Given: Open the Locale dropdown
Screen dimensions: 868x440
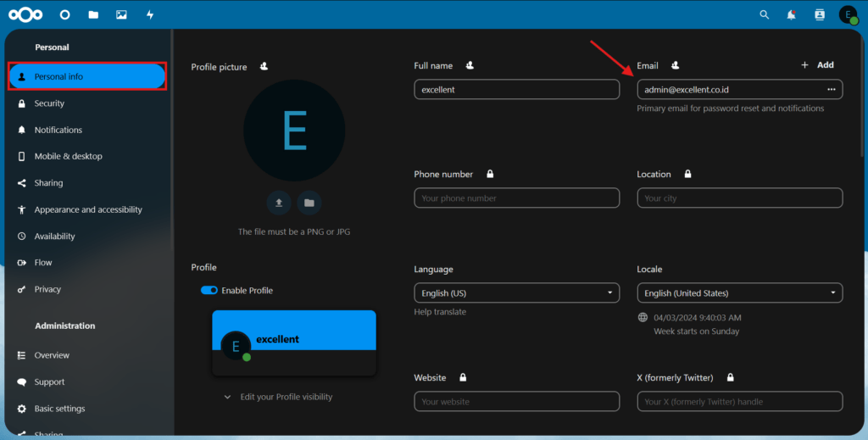Looking at the screenshot, I should click(x=739, y=293).
